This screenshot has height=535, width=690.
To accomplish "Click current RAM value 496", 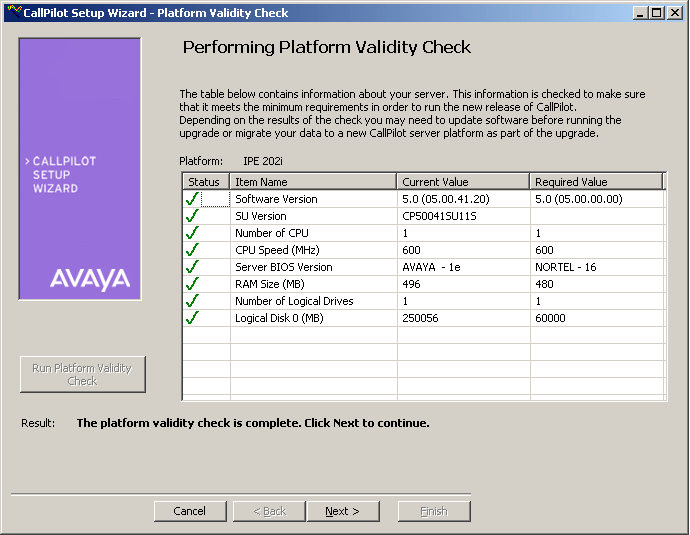I will [411, 284].
